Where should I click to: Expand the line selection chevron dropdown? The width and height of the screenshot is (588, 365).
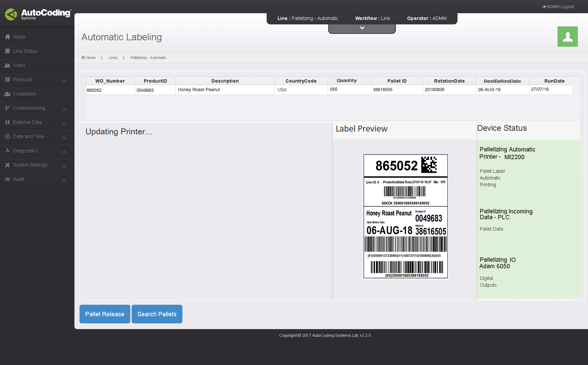point(362,27)
